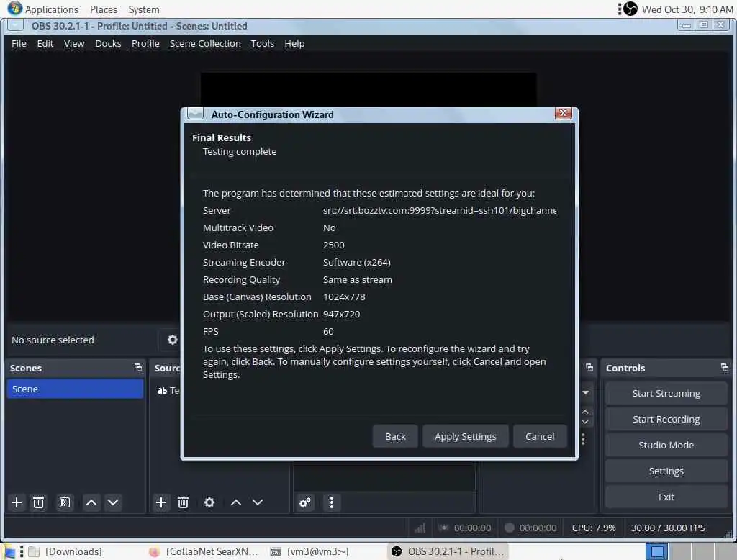
Task: Open source properties gear in Sources dock
Action: pyautogui.click(x=209, y=502)
